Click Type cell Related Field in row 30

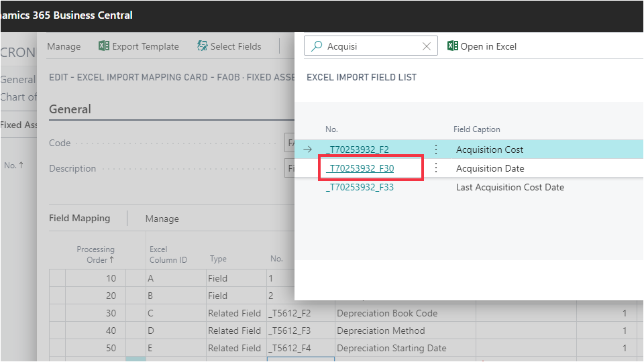[x=236, y=313]
